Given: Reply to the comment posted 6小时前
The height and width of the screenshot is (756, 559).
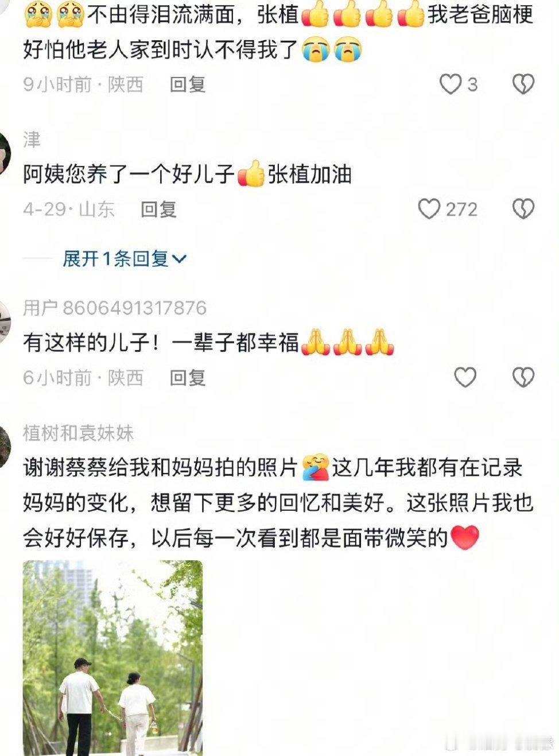Looking at the screenshot, I should click(x=187, y=378).
